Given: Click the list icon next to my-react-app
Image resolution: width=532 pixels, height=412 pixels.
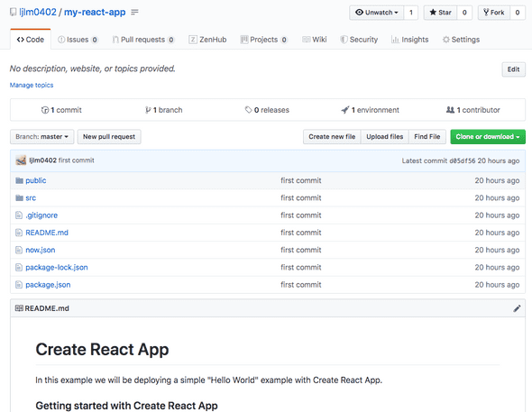Looking at the screenshot, I should [134, 13].
